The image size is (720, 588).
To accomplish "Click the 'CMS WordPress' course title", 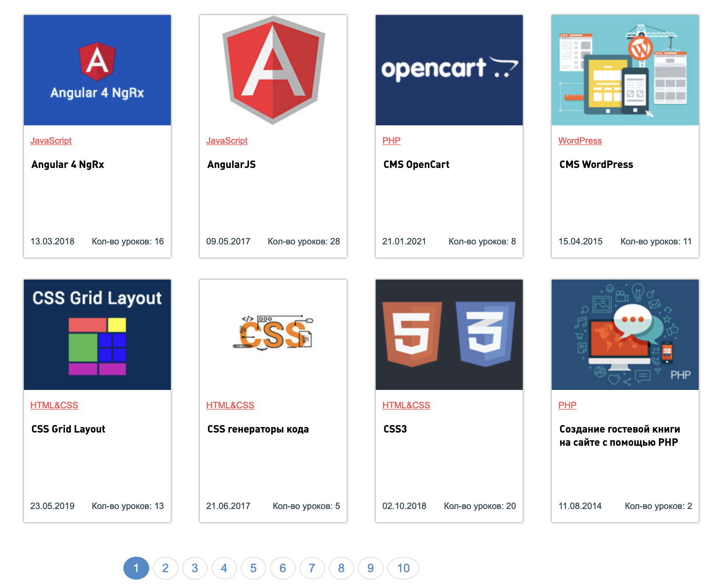I will [x=597, y=165].
